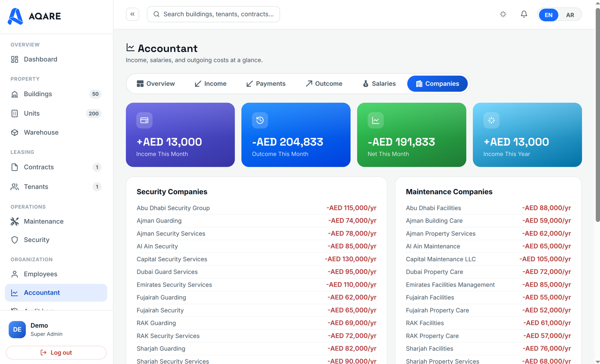This screenshot has height=364, width=600.
Task: Click the Tenants people icon
Action: [15, 187]
